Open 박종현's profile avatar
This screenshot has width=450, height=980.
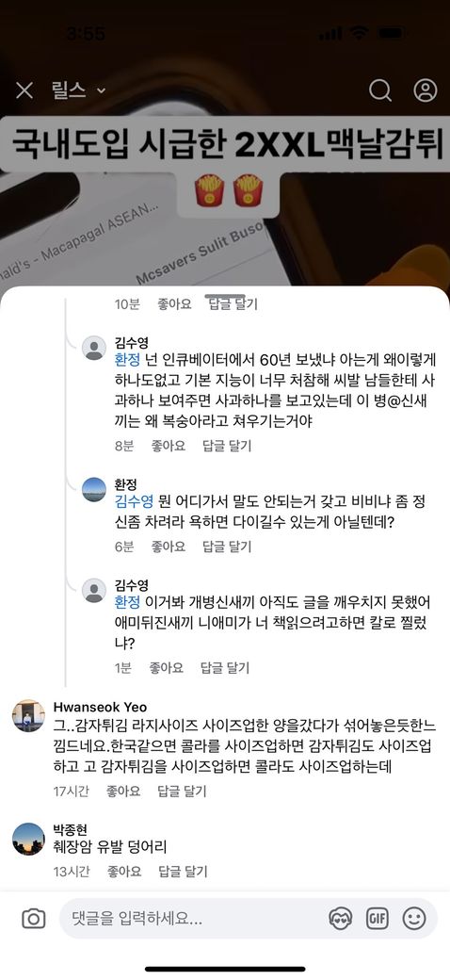coord(28,839)
